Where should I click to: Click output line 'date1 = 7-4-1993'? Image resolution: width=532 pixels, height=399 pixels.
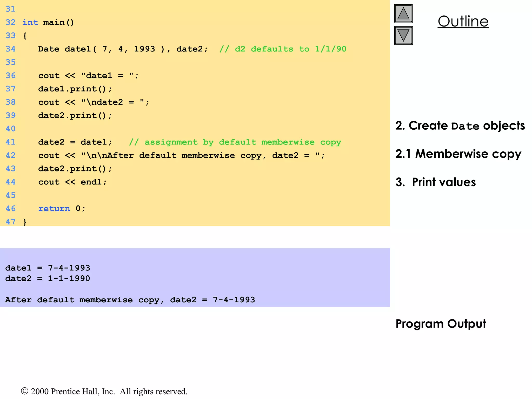48,268
